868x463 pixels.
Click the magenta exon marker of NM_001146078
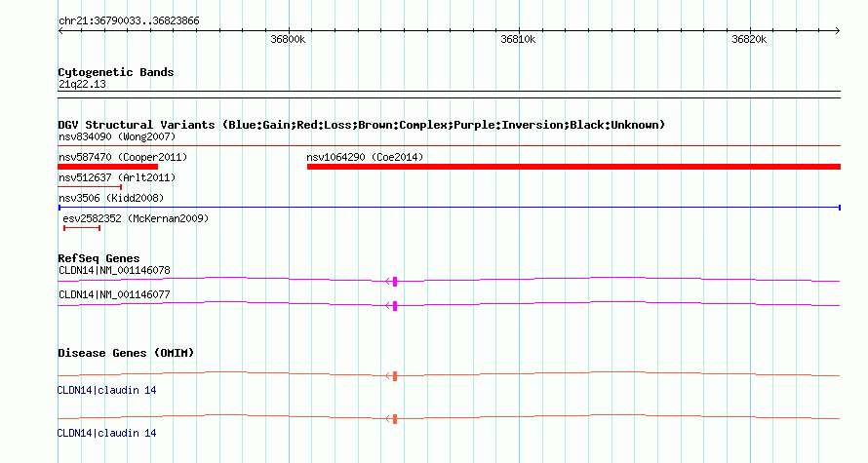[x=395, y=282]
